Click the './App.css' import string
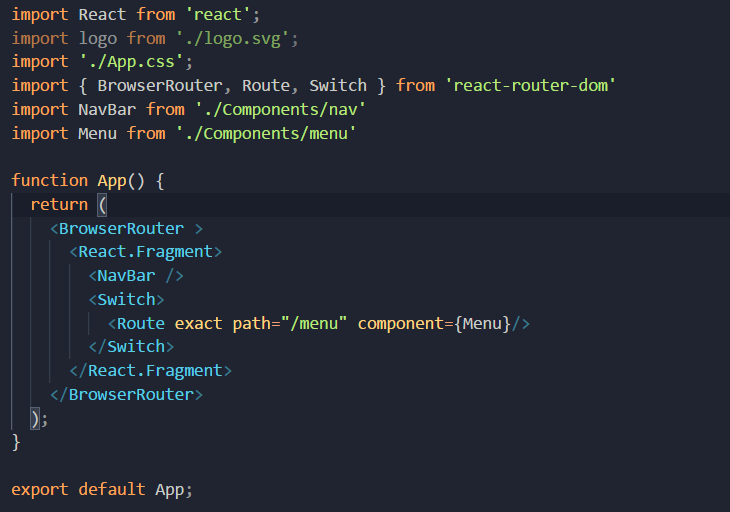 [x=131, y=62]
